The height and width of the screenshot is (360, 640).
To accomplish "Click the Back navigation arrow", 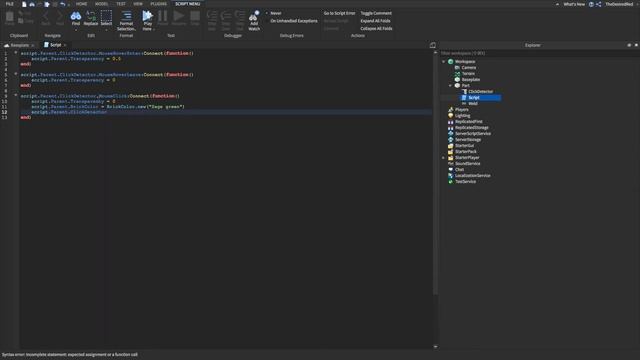I will tap(46, 17).
